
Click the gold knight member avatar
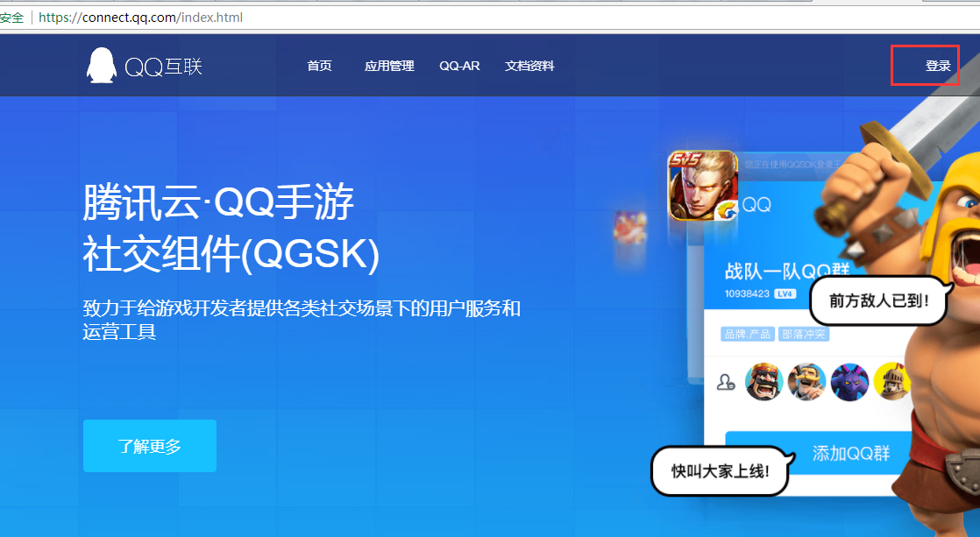click(891, 382)
